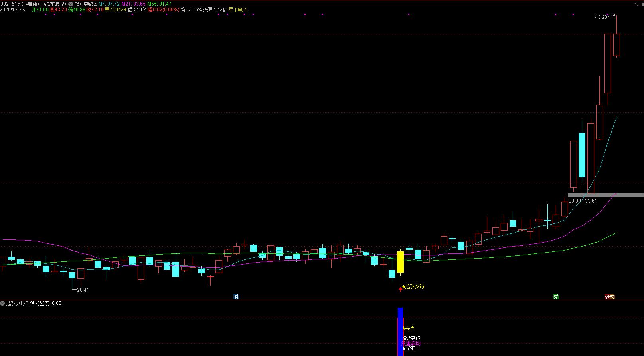Click the 43.20 high price annotation on chart
Viewport: 644px width, 356px height.
pyautogui.click(x=601, y=17)
